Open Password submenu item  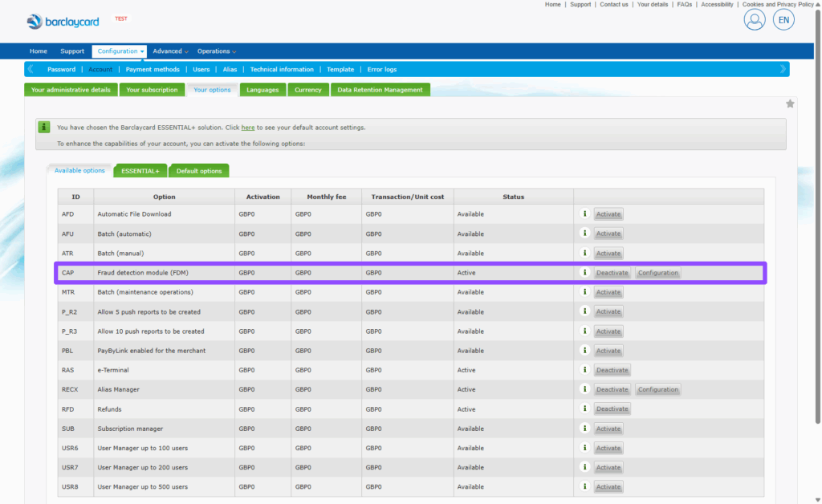pyautogui.click(x=61, y=69)
